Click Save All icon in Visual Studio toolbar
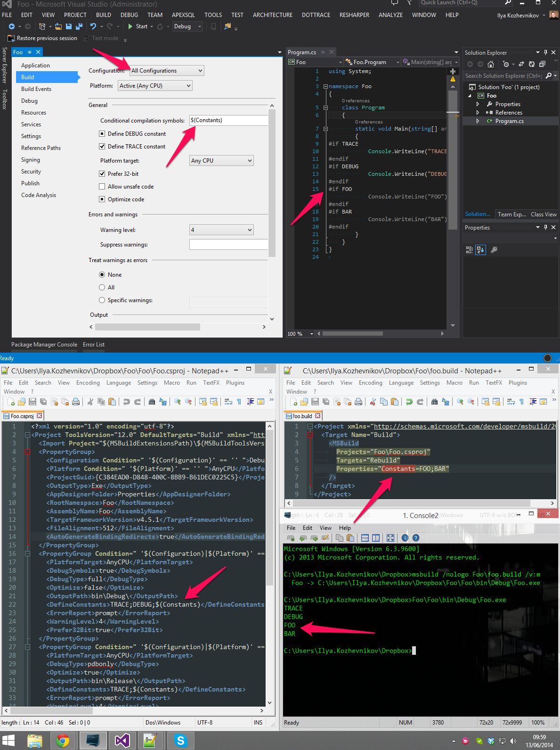Image resolution: width=560 pixels, height=750 pixels. pyautogui.click(x=79, y=26)
